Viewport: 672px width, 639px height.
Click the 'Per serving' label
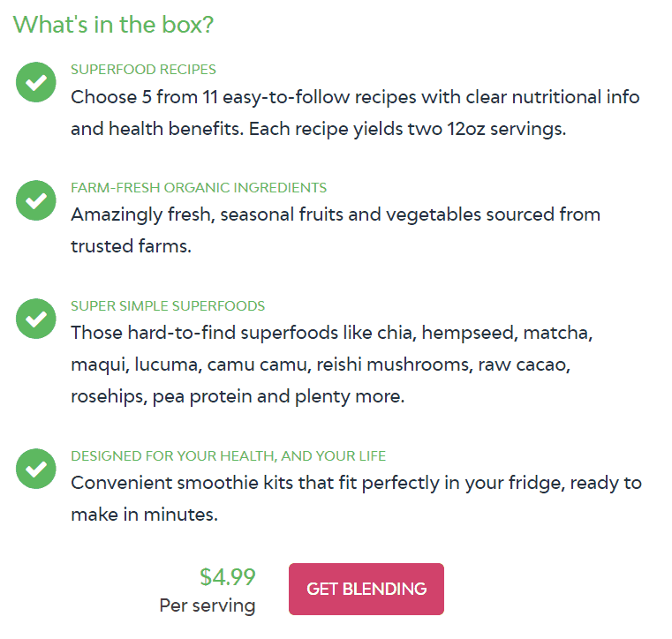click(x=208, y=605)
